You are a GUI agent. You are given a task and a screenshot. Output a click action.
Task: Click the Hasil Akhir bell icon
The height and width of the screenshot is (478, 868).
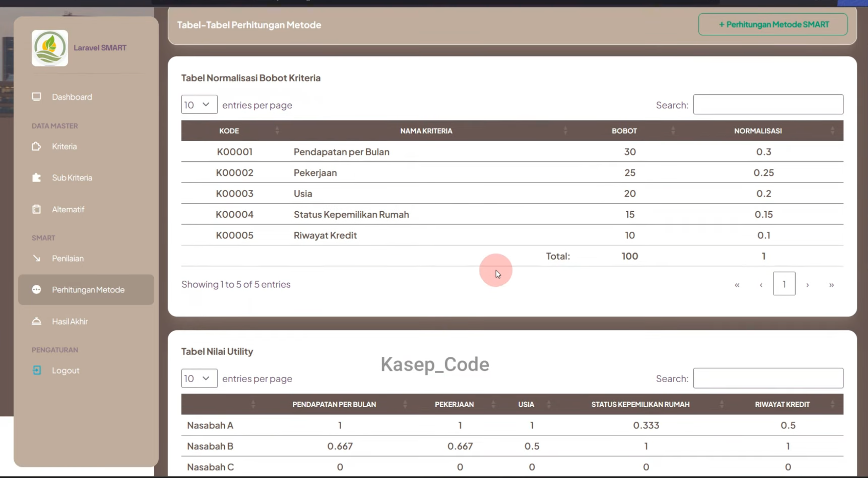36,321
